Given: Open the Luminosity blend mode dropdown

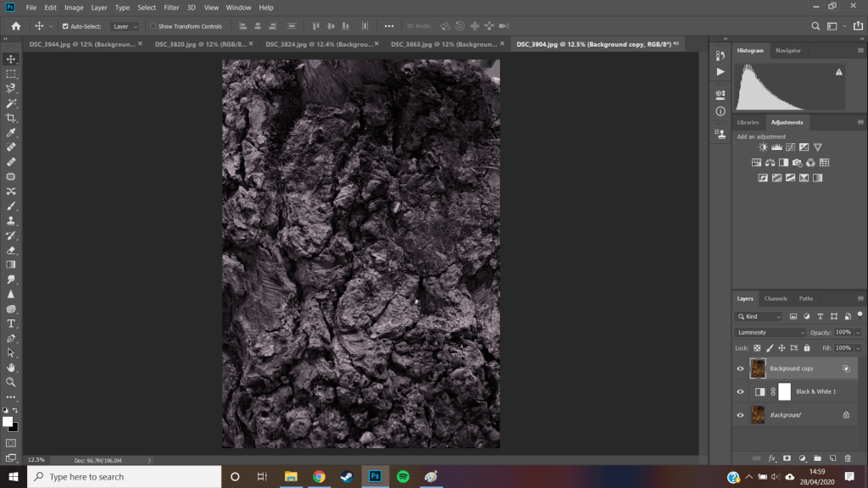Looking at the screenshot, I should pos(771,332).
